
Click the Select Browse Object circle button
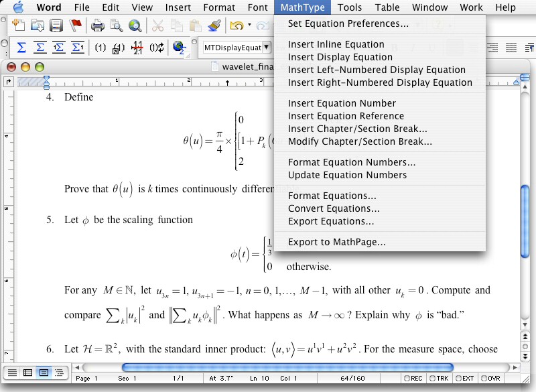coord(525,346)
